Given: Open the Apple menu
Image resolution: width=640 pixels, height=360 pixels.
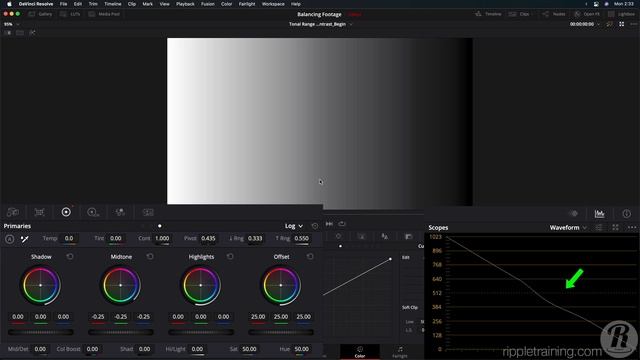Looking at the screenshot, I should (x=9, y=4).
